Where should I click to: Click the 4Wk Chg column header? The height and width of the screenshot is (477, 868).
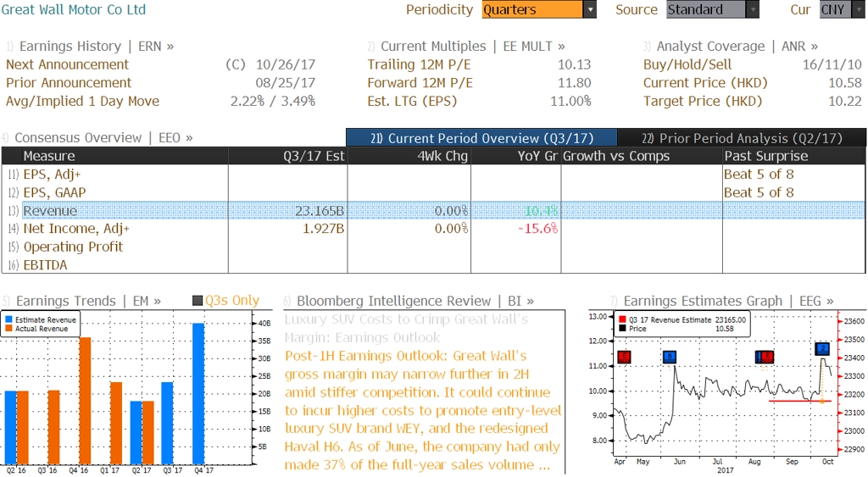click(409, 156)
